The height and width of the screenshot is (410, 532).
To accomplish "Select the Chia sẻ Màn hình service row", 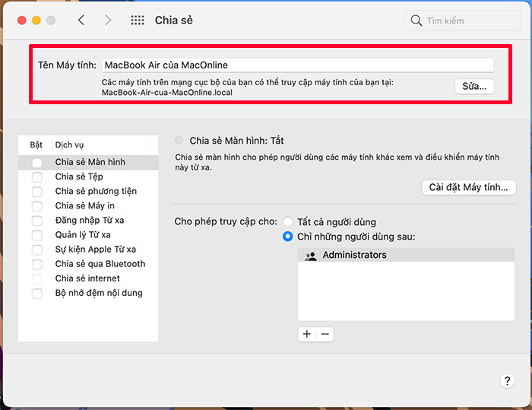I will pos(88,162).
